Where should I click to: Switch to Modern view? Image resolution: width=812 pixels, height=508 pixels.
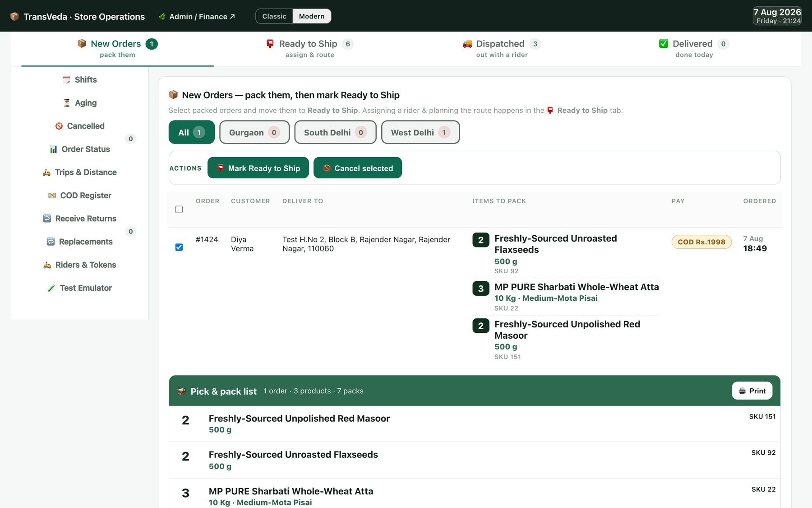[x=312, y=16]
